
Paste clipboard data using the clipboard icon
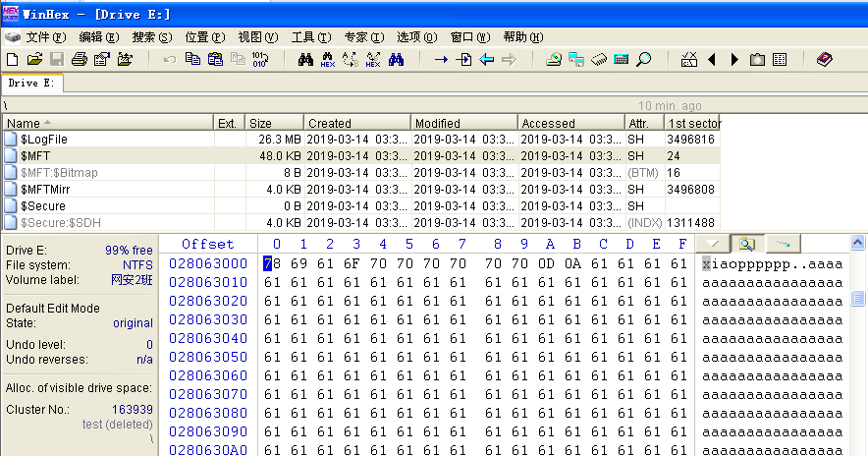click(x=215, y=59)
